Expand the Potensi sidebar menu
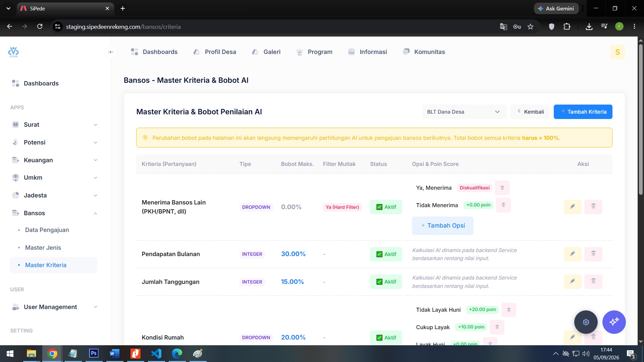 click(x=54, y=142)
